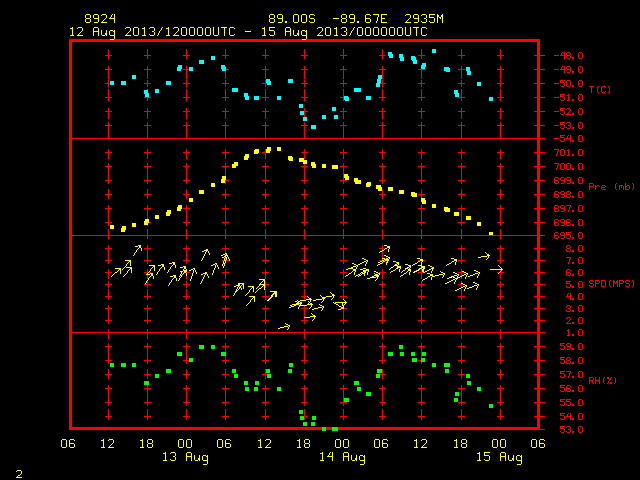Viewport: 640px width, 480px height.
Task: Click the 13 Aug date label
Action: [185, 457]
